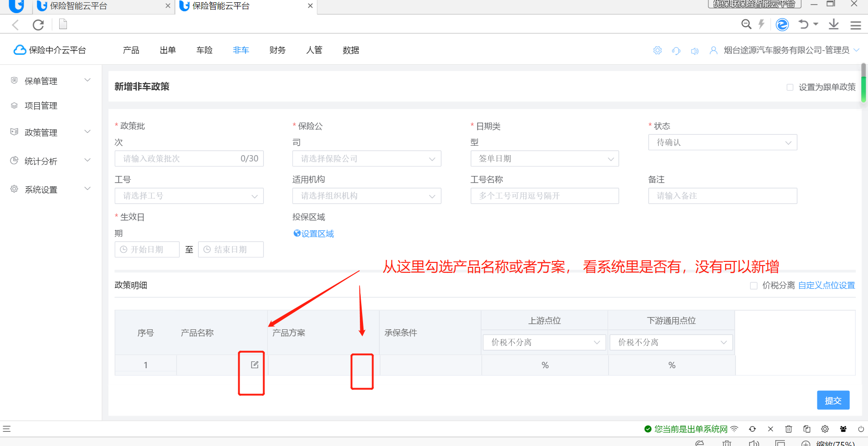This screenshot has height=446, width=868.
Task: Open 产品 top menu
Action: (131, 50)
